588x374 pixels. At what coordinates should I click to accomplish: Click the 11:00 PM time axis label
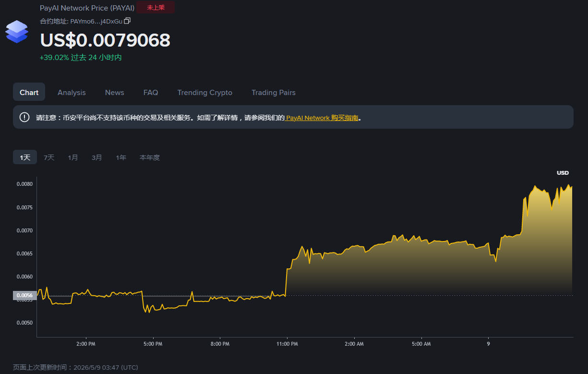pos(287,344)
